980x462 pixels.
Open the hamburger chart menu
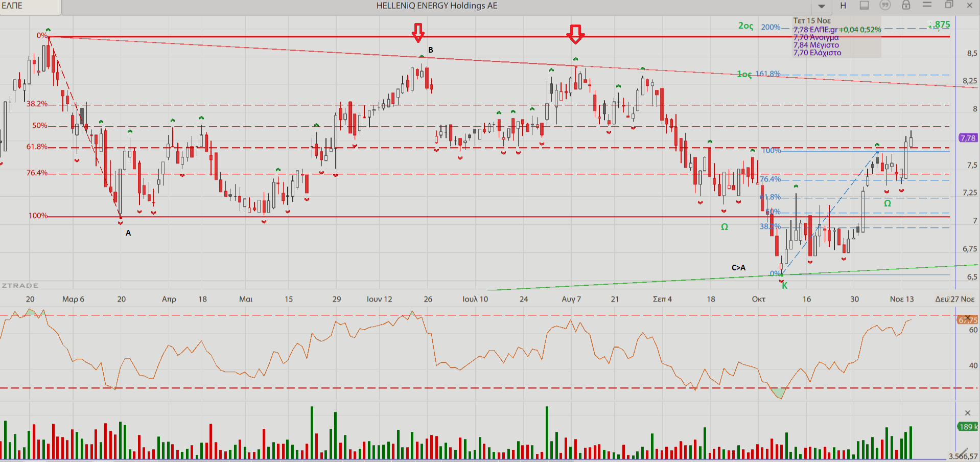927,5
